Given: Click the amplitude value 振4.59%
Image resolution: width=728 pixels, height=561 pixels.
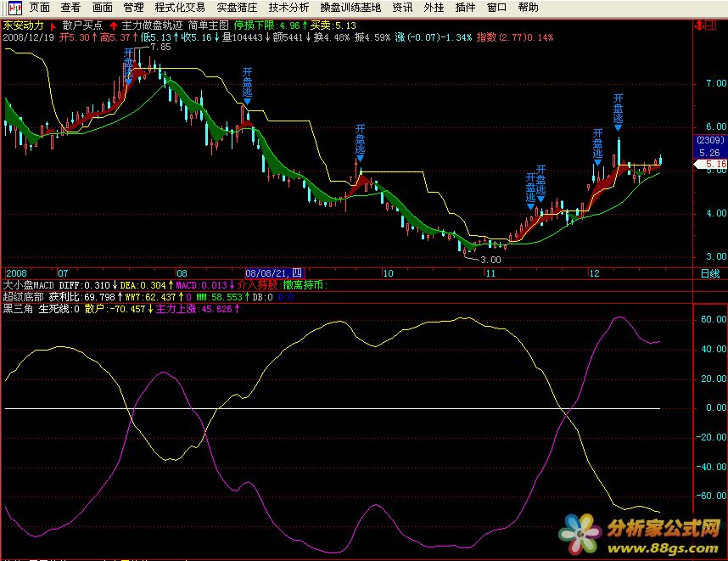Looking at the screenshot, I should point(372,37).
